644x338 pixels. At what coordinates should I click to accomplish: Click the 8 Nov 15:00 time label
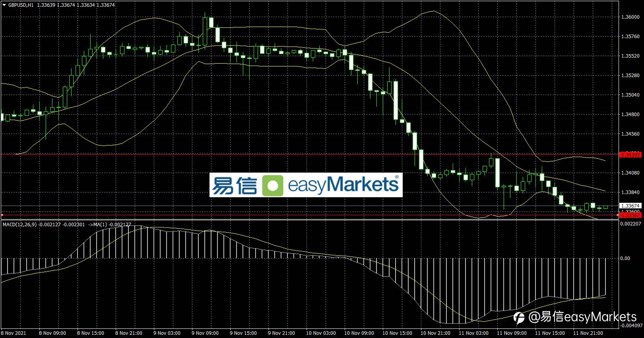click(91, 333)
